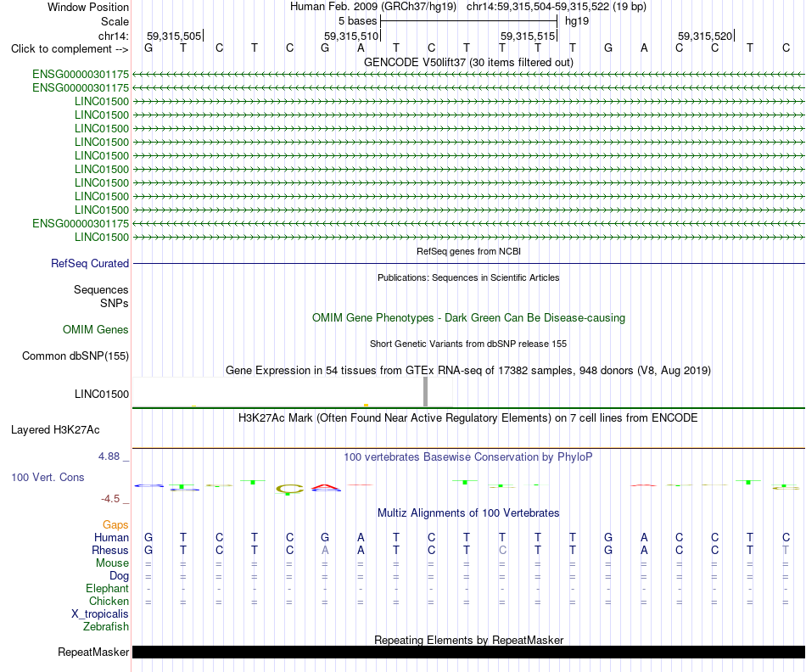
Task: Open the OMIM Gene Phenotypes track title
Action: (x=468, y=317)
